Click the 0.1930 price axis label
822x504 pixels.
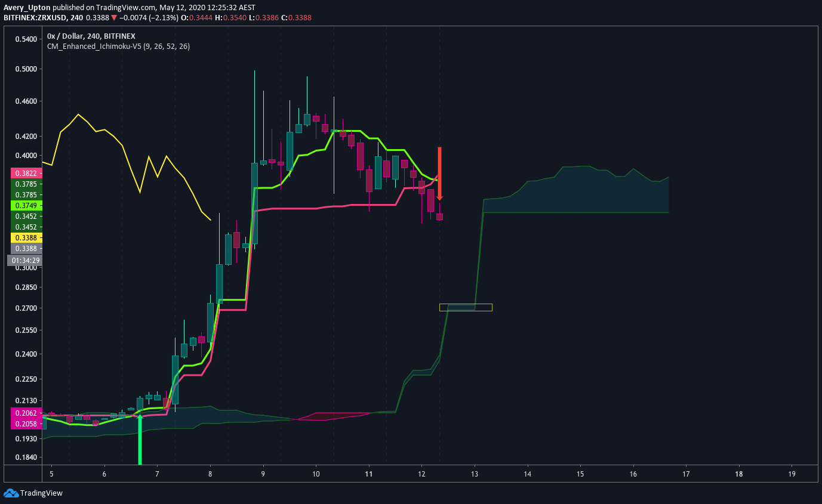pyautogui.click(x=26, y=438)
